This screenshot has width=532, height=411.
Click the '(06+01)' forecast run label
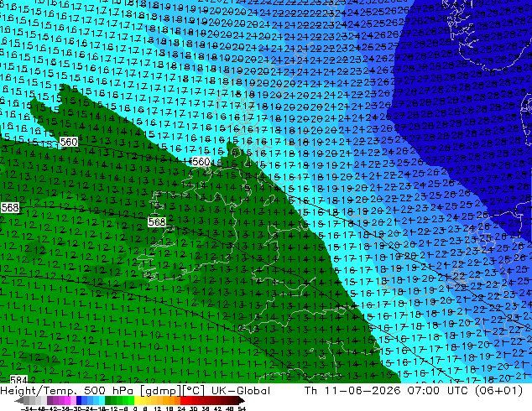(x=498, y=391)
